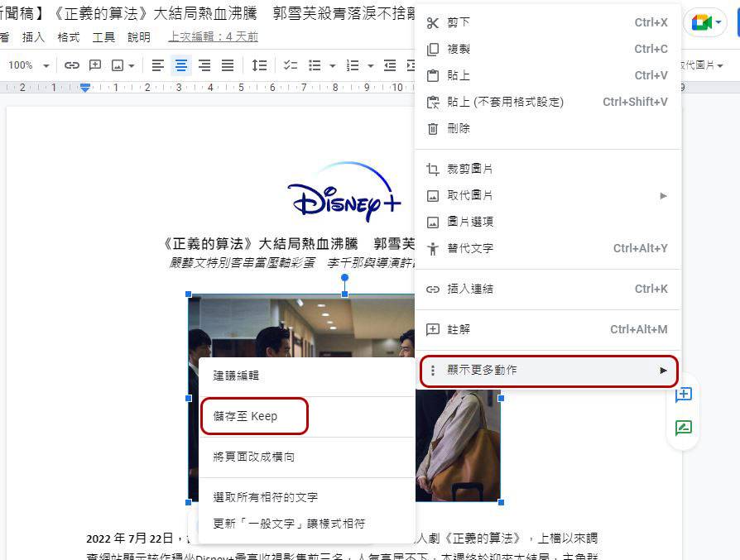Expand the bulleted list dropdown arrow
This screenshot has width=740, height=560.
pos(333,65)
